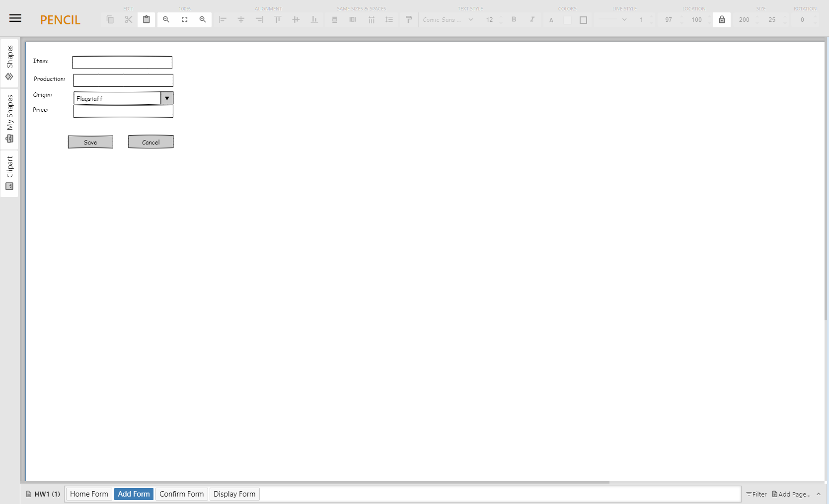Click the equal vertical spacing icon

pos(389,20)
